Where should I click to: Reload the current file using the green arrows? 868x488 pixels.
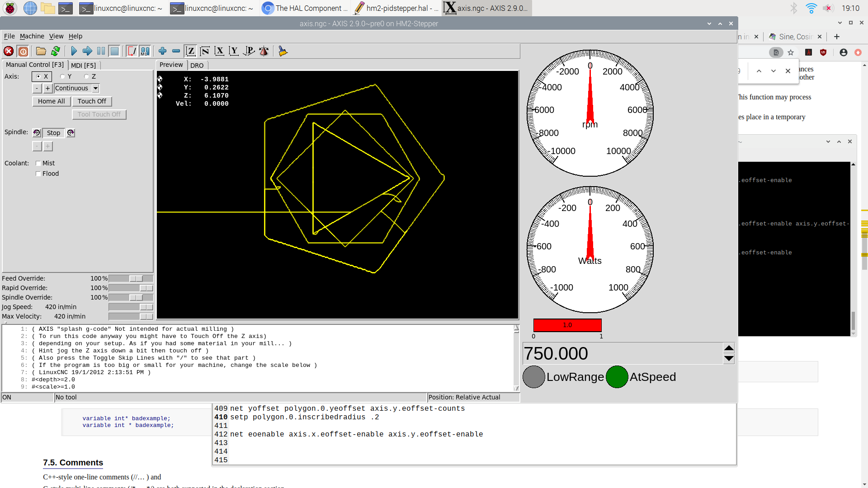coord(56,51)
